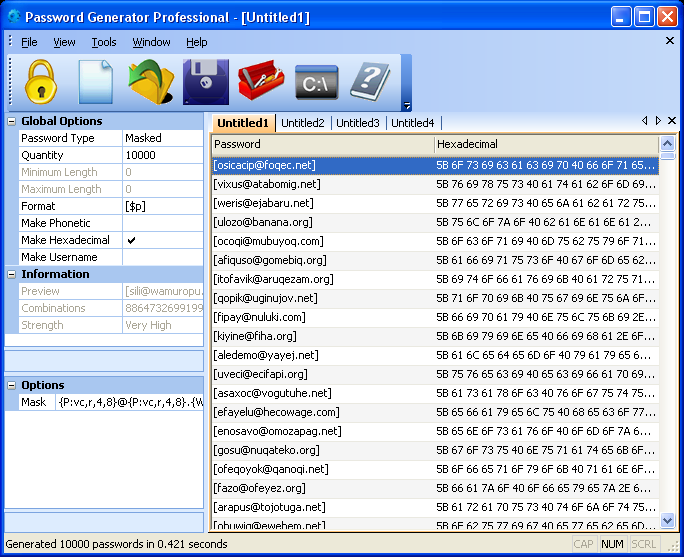
Task: Select the ulozo@banana.org password row
Action: coord(435,222)
